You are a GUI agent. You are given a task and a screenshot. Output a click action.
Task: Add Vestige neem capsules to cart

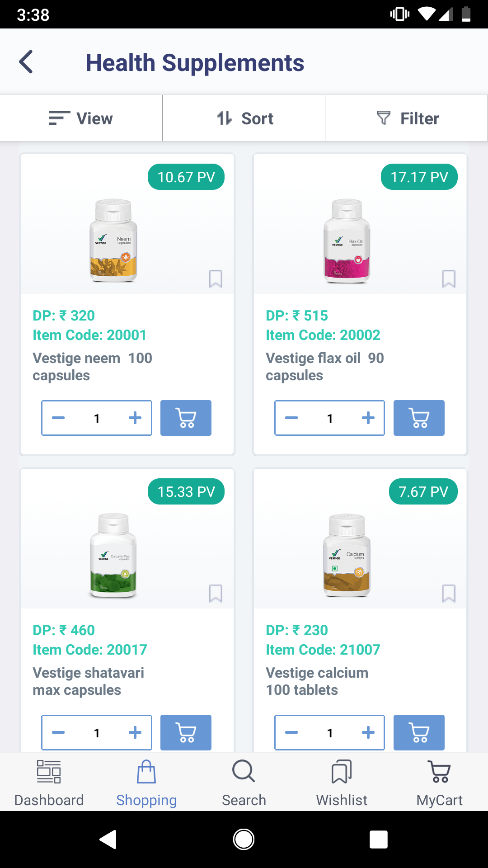(186, 418)
